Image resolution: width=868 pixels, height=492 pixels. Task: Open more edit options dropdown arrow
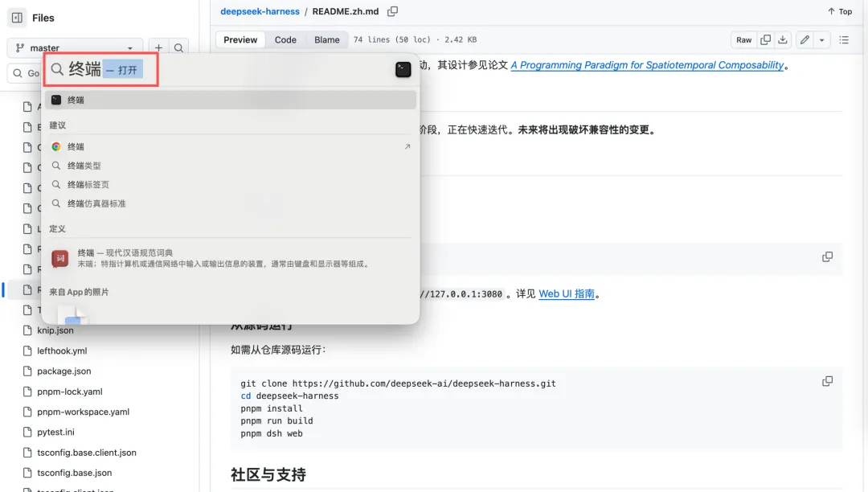[x=821, y=40]
